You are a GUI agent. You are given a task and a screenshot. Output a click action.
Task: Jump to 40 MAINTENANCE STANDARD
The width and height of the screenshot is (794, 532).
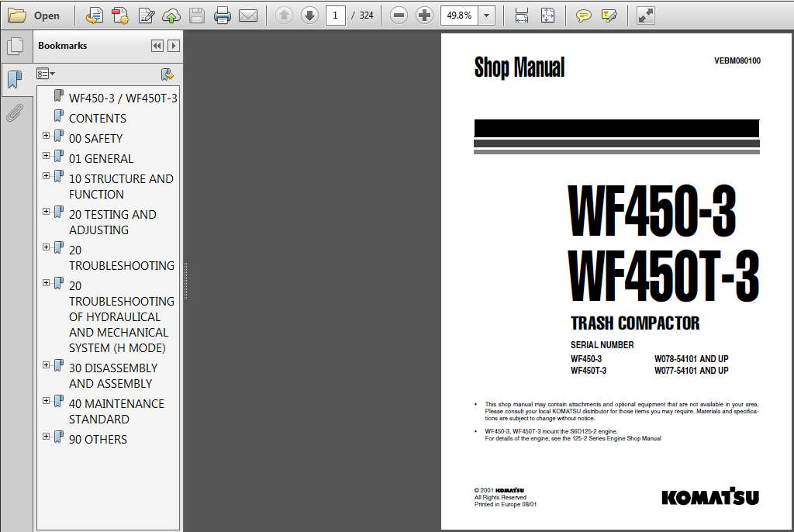click(116, 411)
